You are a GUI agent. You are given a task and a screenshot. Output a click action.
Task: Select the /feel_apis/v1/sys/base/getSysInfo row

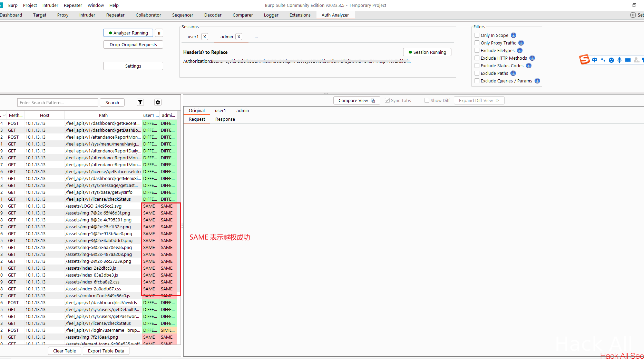pyautogui.click(x=88, y=192)
